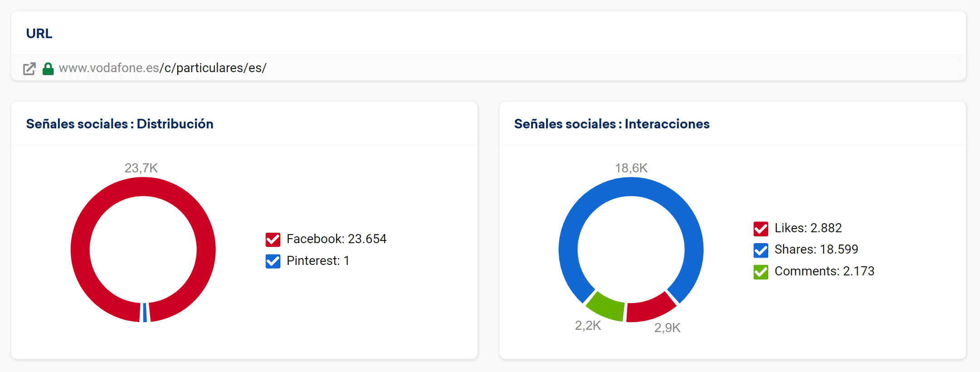Screen dimensions: 980x372
Task: Click the thin blue Pinterest donut slice
Action: 145,312
